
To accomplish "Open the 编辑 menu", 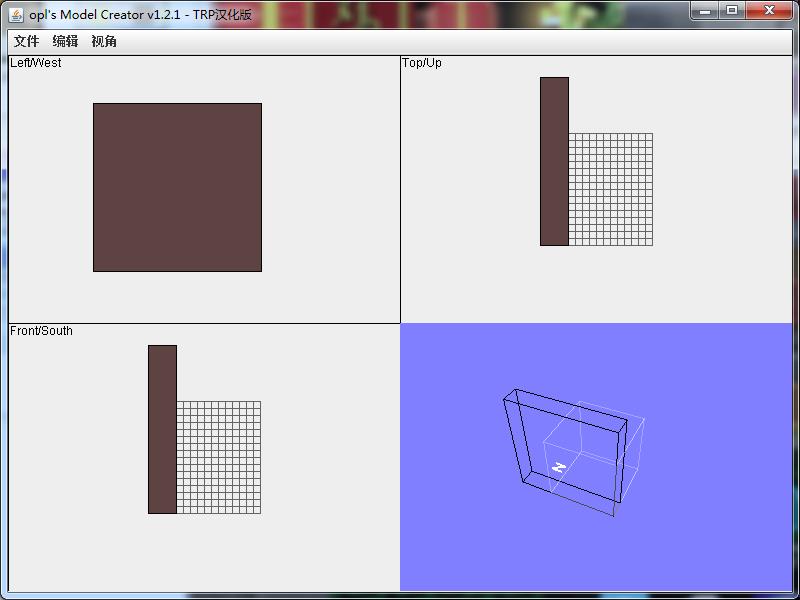I will (65, 41).
